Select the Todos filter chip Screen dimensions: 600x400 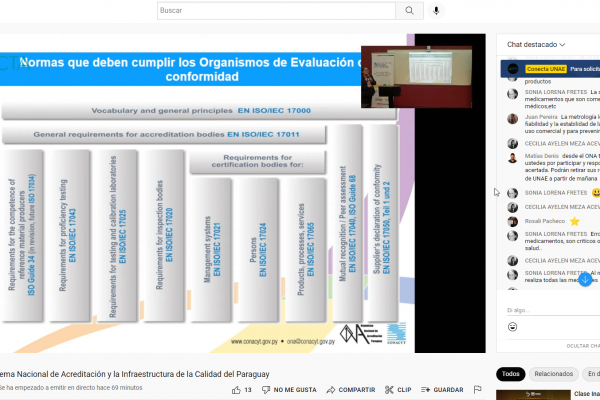tap(510, 374)
